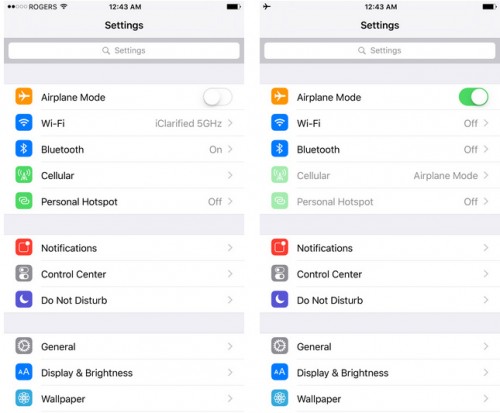Enable the Airplane Mode switch that is off

point(217,97)
